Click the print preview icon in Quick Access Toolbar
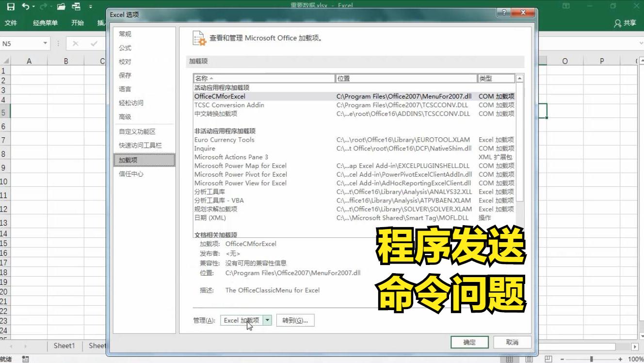The height and width of the screenshot is (363, 644). tap(76, 5)
